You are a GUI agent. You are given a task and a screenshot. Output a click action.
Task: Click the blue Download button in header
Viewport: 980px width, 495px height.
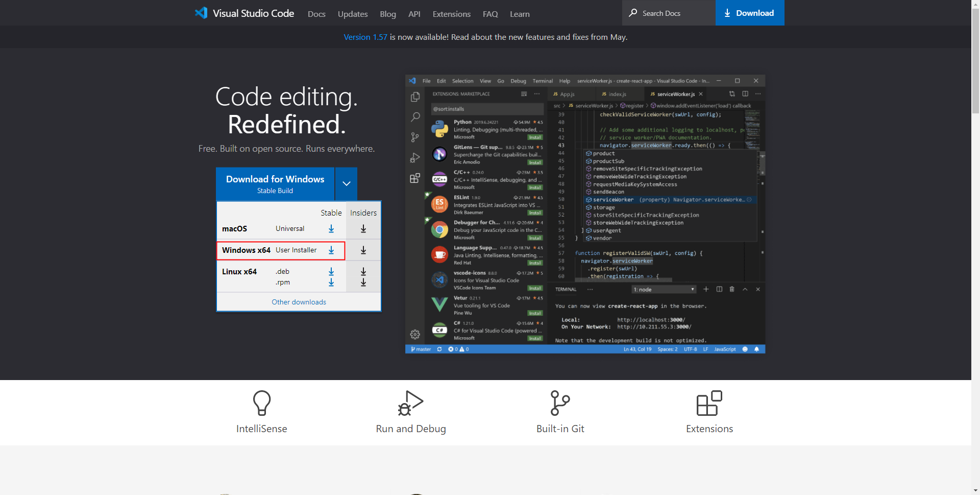click(x=750, y=13)
